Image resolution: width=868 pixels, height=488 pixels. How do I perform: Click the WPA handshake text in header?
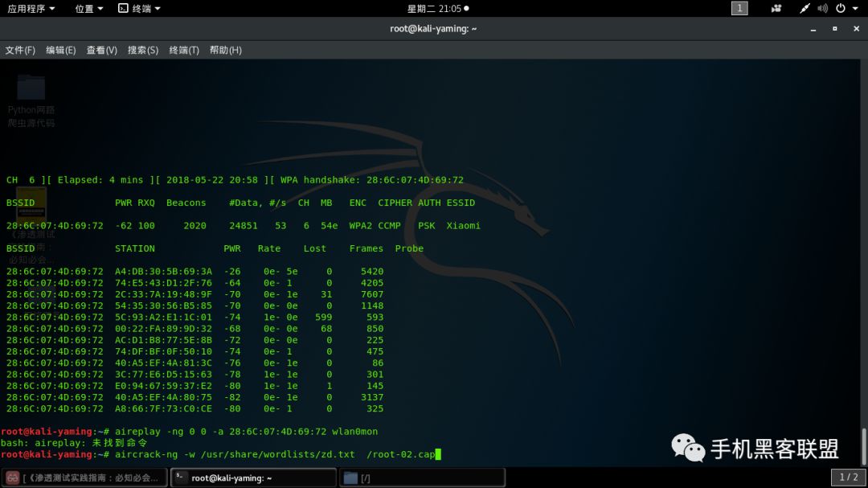(x=372, y=180)
